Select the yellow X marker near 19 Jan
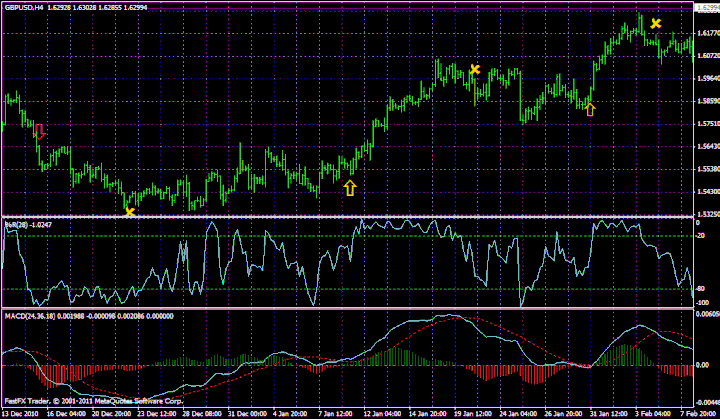Image resolution: width=720 pixels, height=419 pixels. (x=475, y=70)
